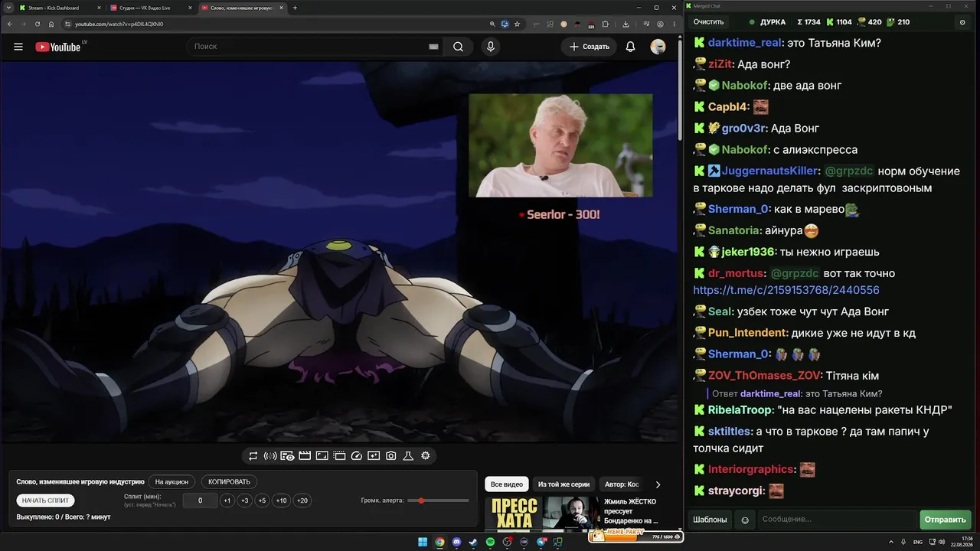
Task: Add +10 minutes to split
Action: click(282, 500)
